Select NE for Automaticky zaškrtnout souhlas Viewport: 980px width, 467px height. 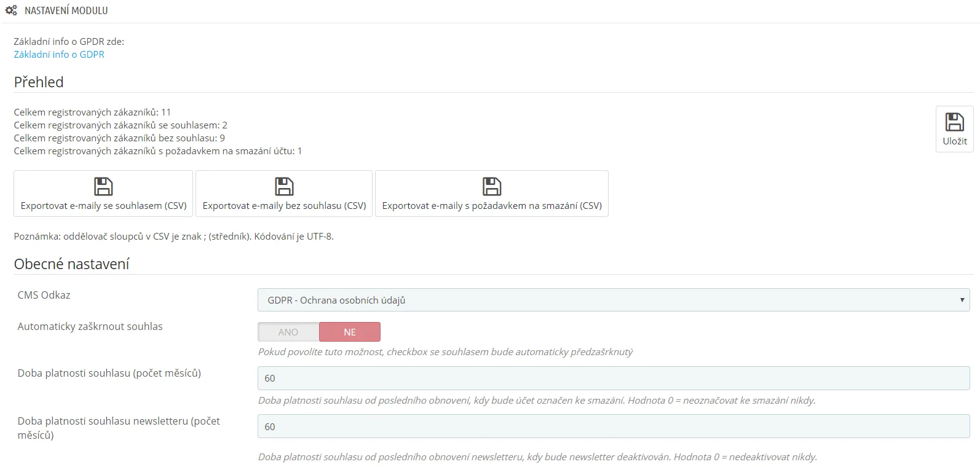pyautogui.click(x=349, y=332)
